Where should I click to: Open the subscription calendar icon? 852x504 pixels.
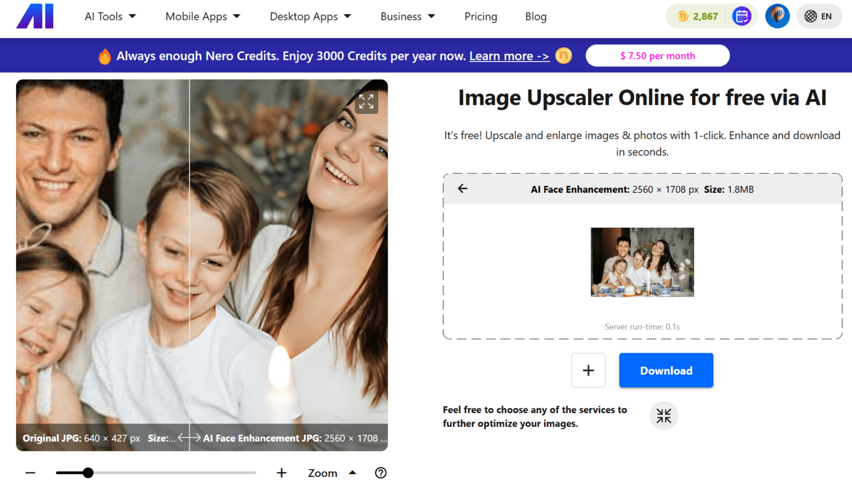(x=742, y=16)
